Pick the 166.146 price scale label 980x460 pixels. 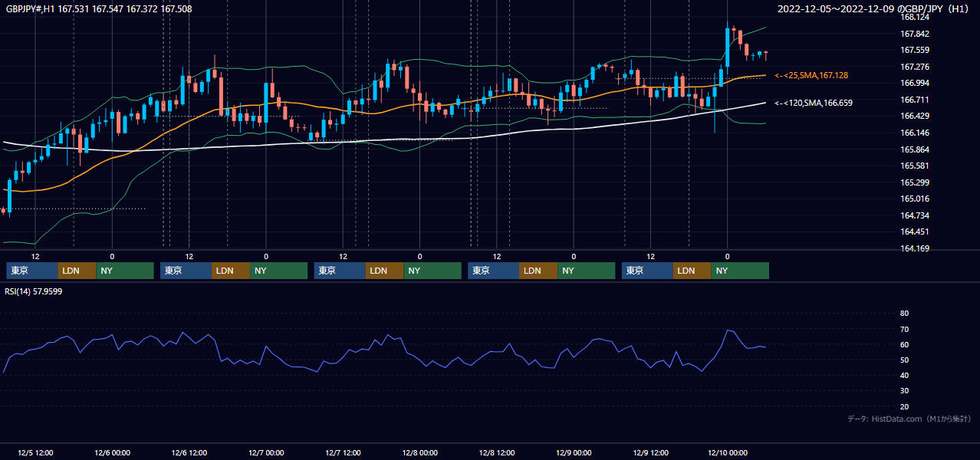915,133
